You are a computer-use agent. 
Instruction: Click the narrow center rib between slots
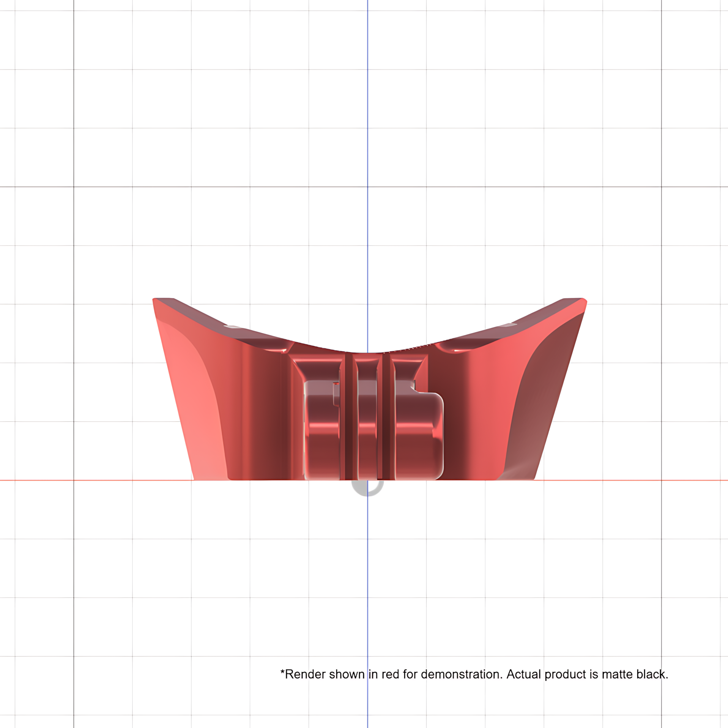pos(367,418)
